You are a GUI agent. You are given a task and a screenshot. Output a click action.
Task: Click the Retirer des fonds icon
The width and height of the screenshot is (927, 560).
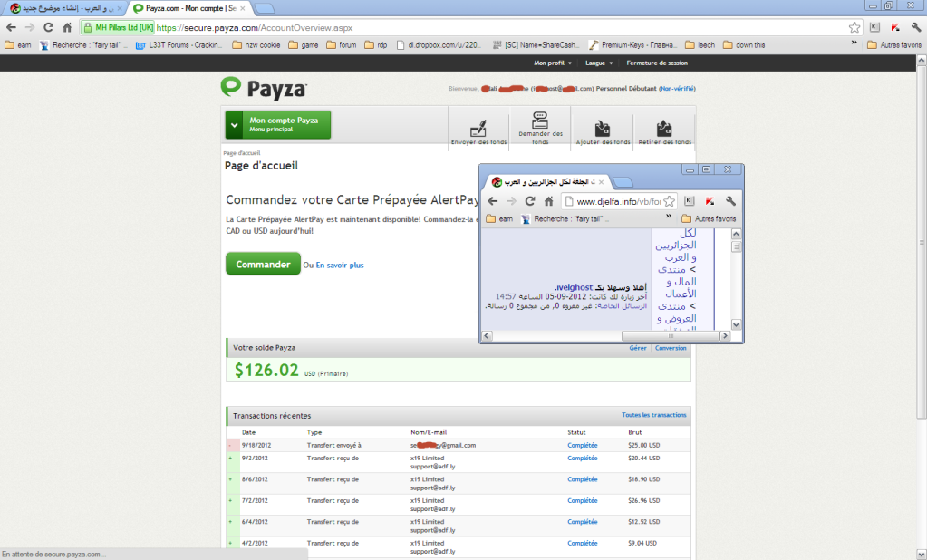664,129
